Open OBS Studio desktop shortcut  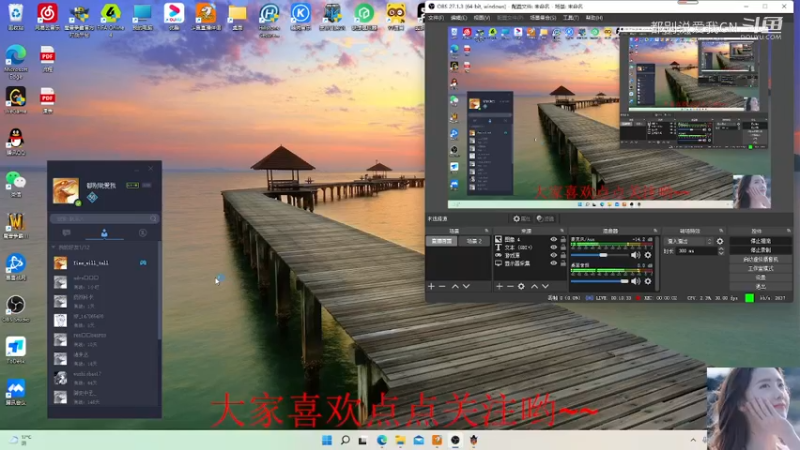(16, 308)
